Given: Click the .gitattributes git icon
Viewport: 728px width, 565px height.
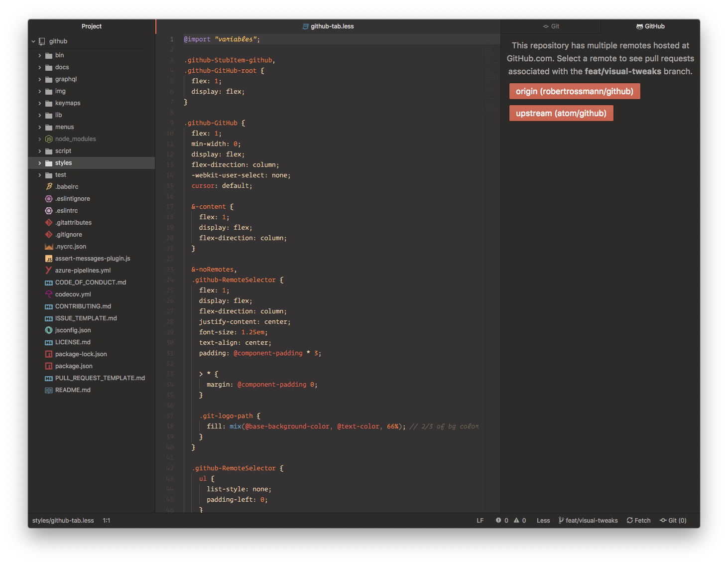Looking at the screenshot, I should 49,223.
